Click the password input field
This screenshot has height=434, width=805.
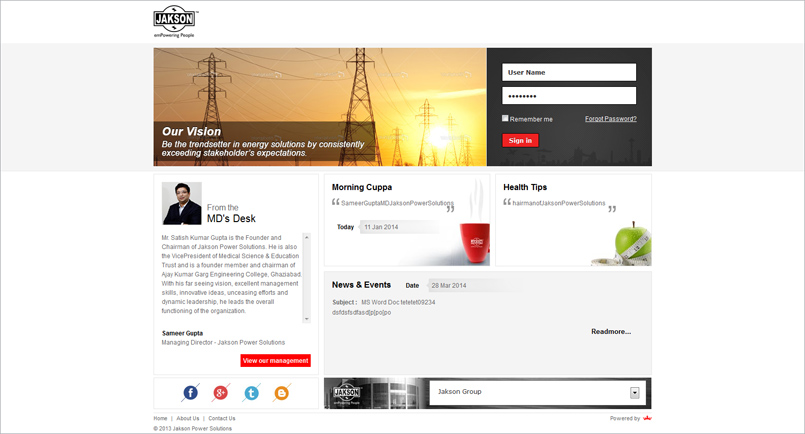pos(569,96)
